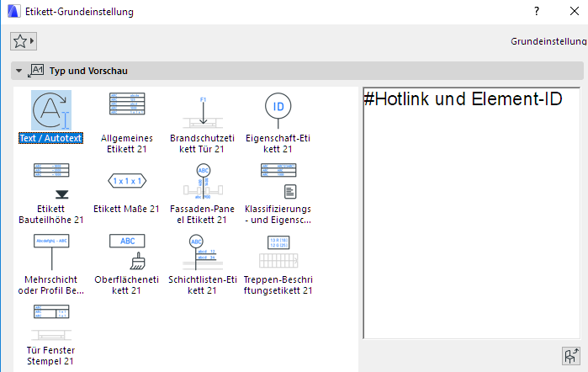
Task: Choose the Etikett Bauteilhöhe 21 icon
Action: pos(51,181)
